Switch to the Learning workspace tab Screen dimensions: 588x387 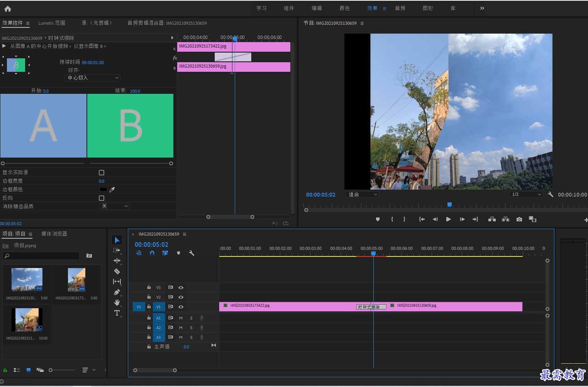261,8
